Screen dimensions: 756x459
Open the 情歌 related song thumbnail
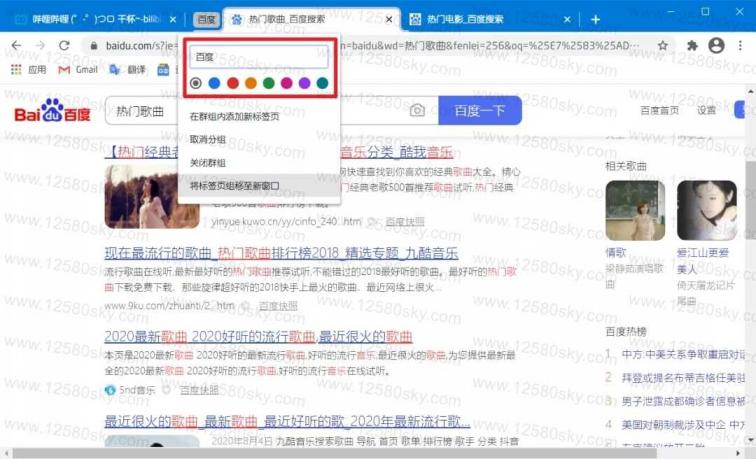pyautogui.click(x=635, y=210)
